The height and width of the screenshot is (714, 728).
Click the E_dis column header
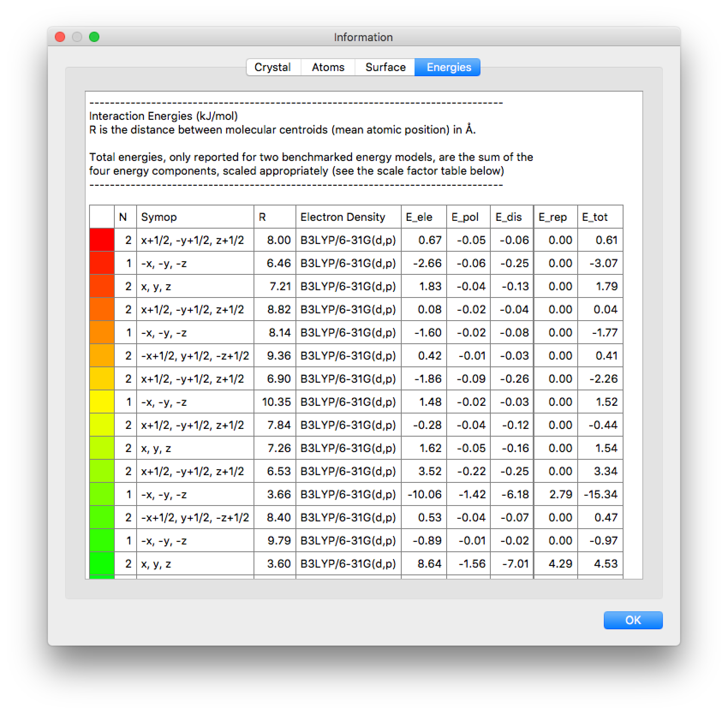point(511,217)
